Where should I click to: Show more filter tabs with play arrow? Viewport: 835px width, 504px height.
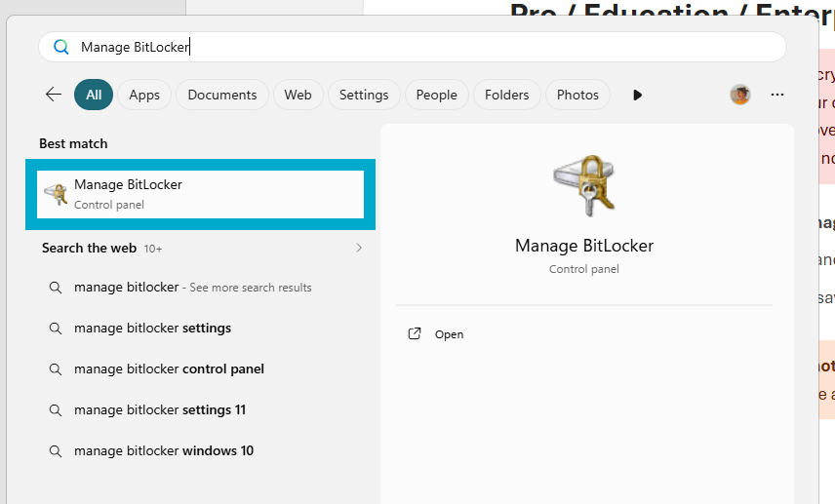pyautogui.click(x=637, y=95)
